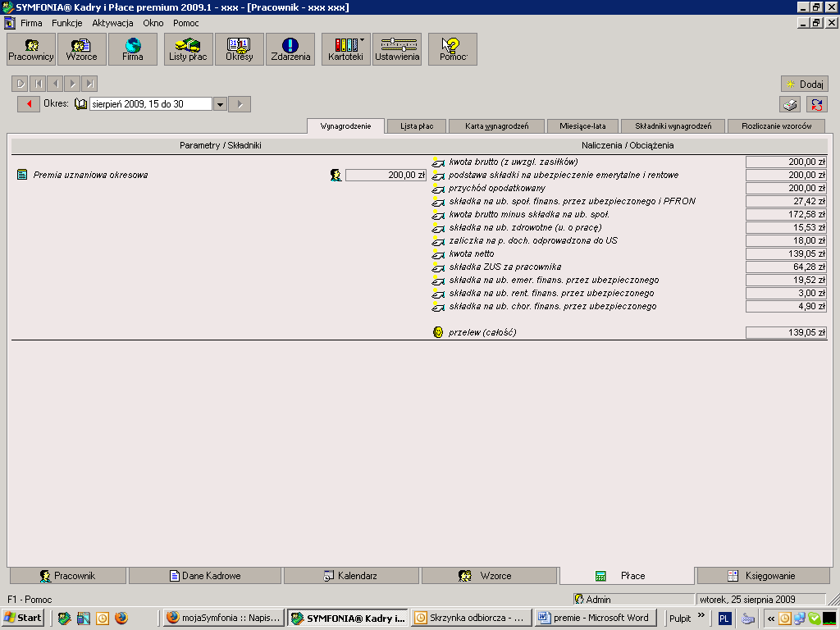
Task: Open the Pracownicy toolbar icon
Action: click(x=31, y=49)
